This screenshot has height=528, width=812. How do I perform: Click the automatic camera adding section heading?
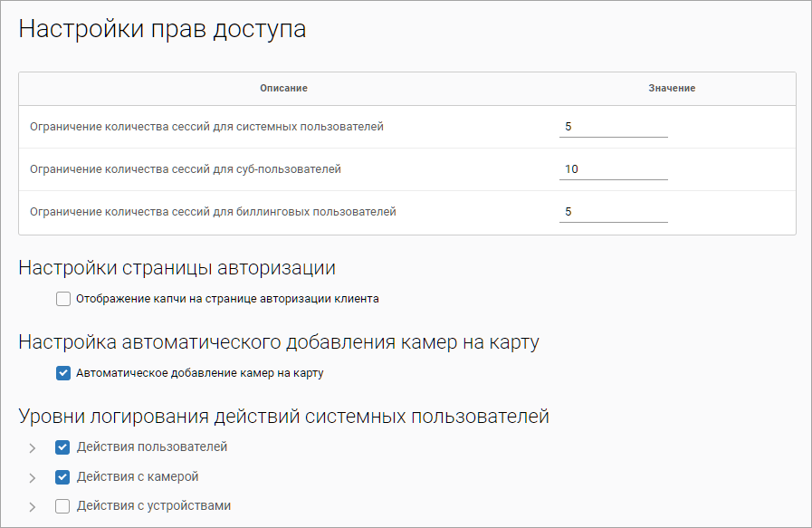click(x=279, y=342)
